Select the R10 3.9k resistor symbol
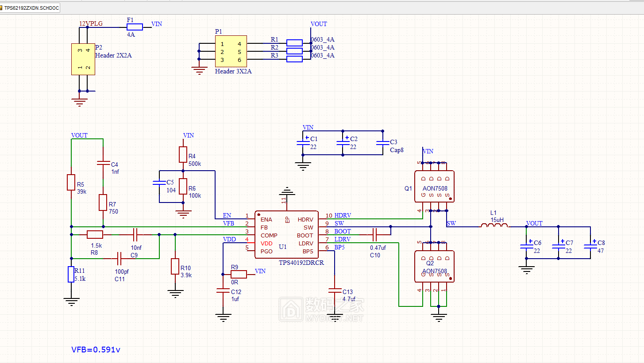The width and height of the screenshot is (644, 363). point(175,266)
